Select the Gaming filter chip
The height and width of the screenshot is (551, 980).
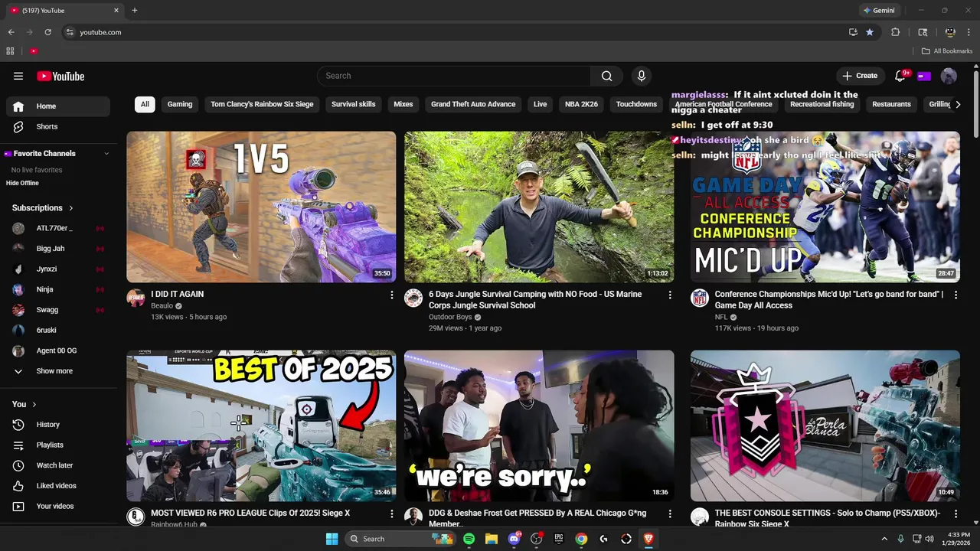180,104
